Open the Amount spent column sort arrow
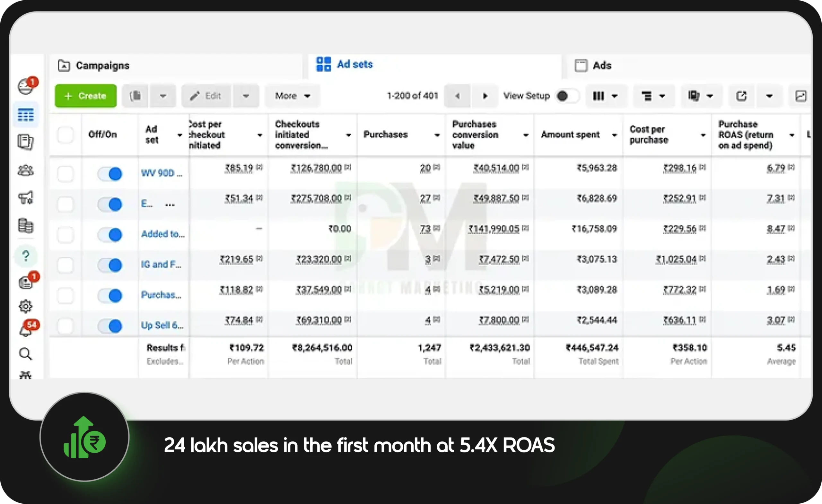This screenshot has width=822, height=504. click(614, 135)
